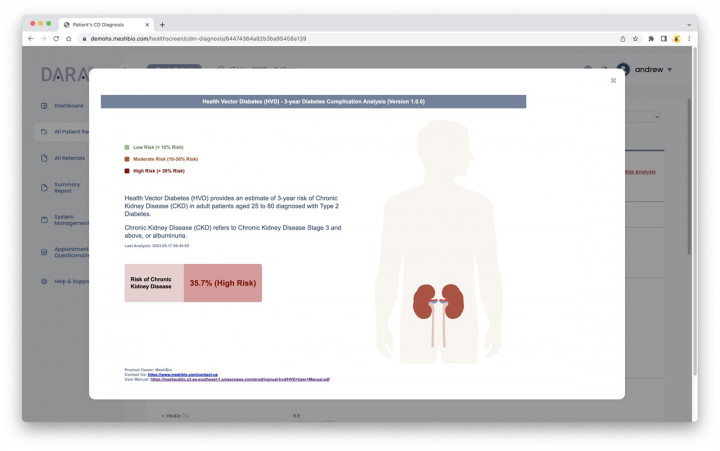Click the High Risk dark red legend swatch

[127, 171]
